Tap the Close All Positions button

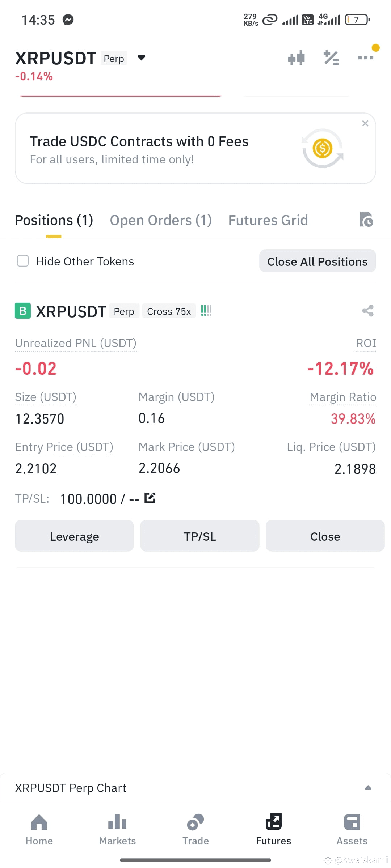(x=318, y=261)
